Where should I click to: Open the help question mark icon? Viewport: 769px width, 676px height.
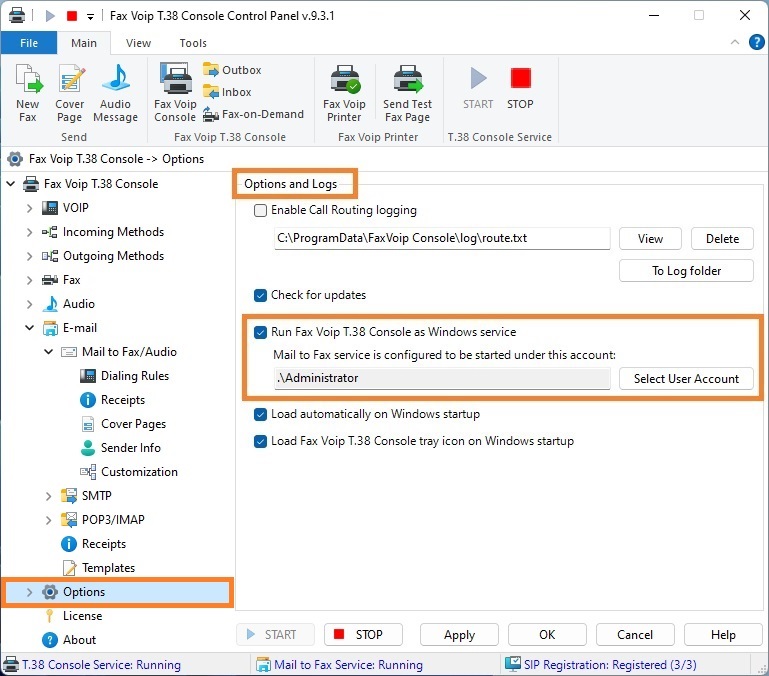coord(757,43)
